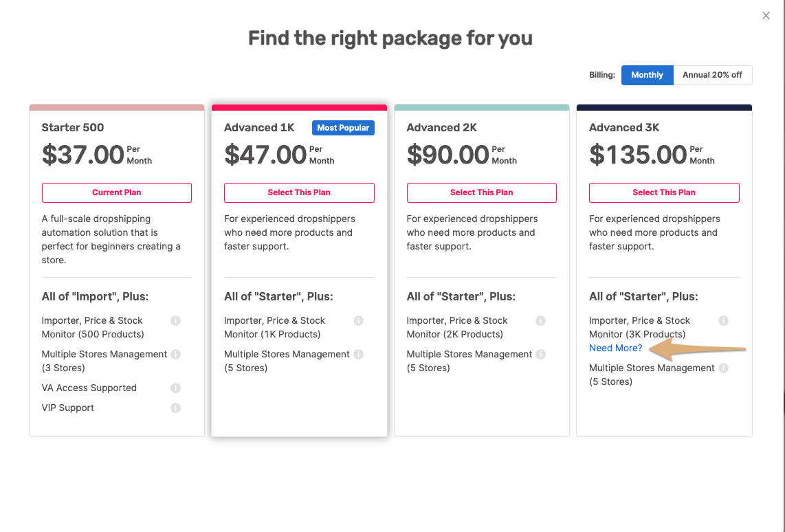This screenshot has width=785, height=532.
Task: Click the Advanced 3K plan title
Action: pos(623,128)
